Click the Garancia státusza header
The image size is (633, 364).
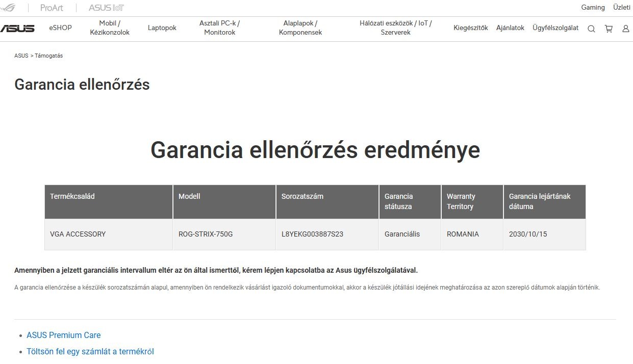pos(410,202)
